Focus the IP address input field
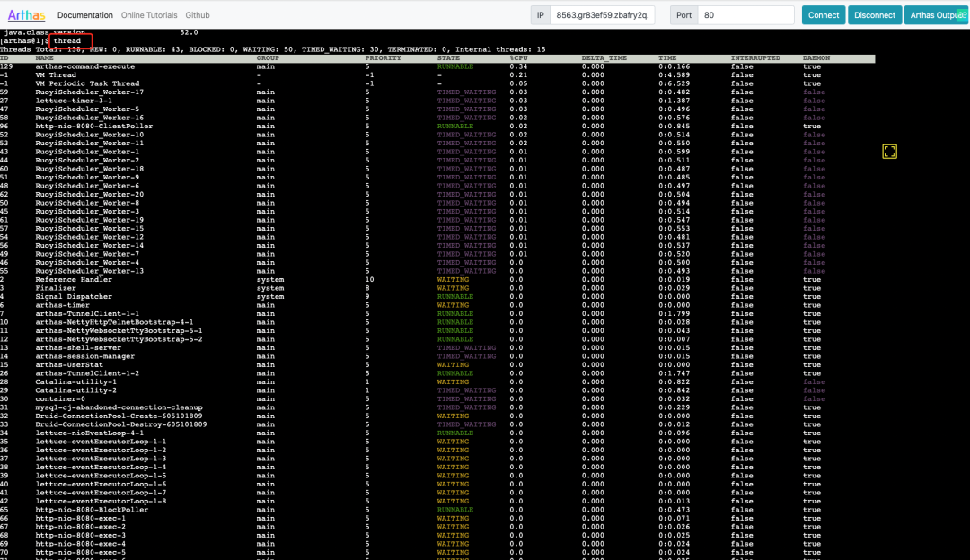The image size is (970, 560). tap(603, 15)
